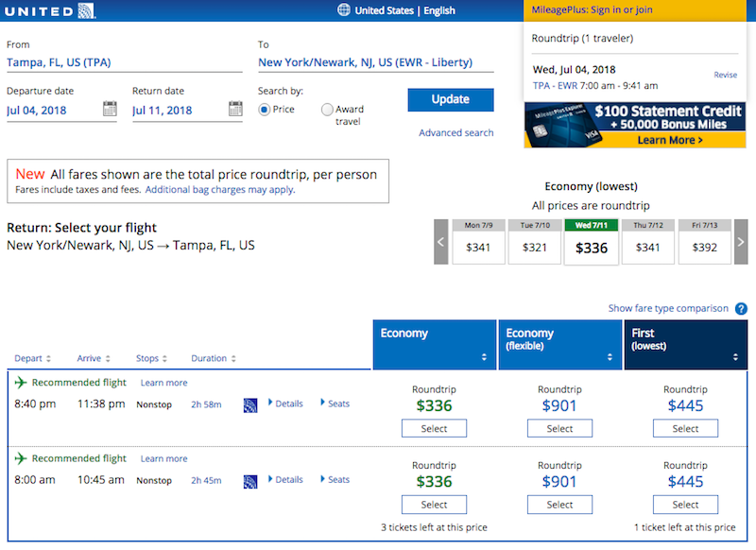Viewport: 756px width, 550px height.
Task: Click United airline icon on 8:40 pm flight
Action: click(x=250, y=404)
